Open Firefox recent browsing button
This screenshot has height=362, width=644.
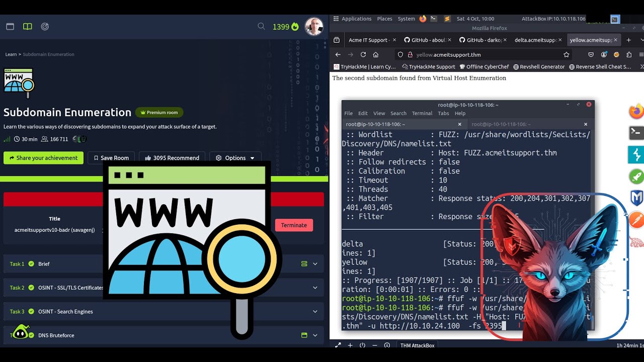point(337,40)
